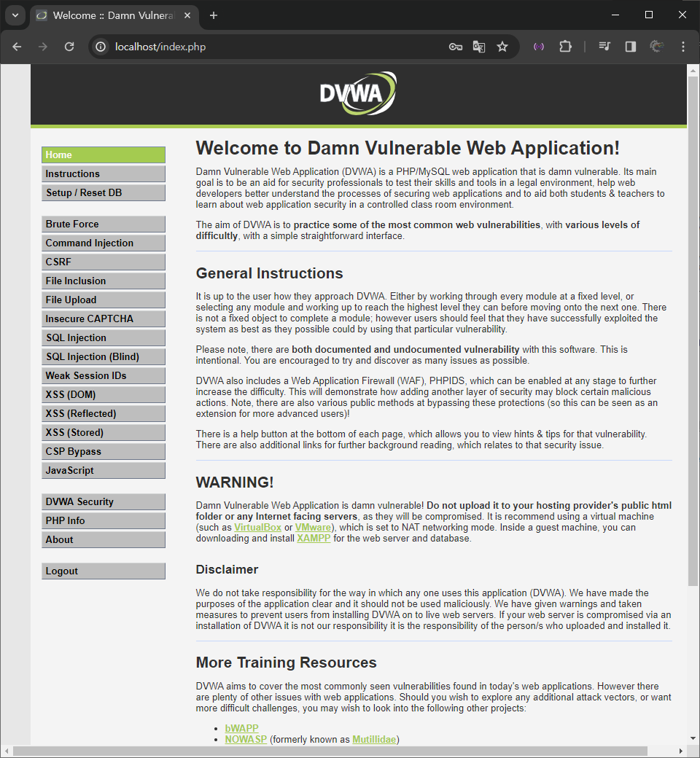Select the Welcome :: Damn Vulnerable tab
The height and width of the screenshot is (758, 700).
point(114,15)
